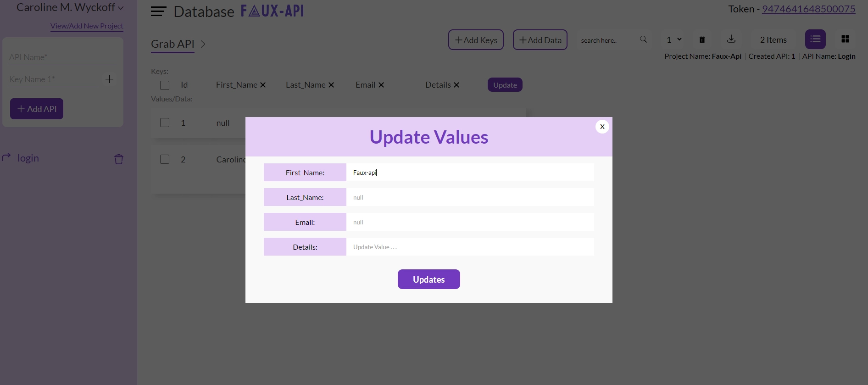868x385 pixels.
Task: Click the search magnifier icon
Action: (x=643, y=40)
